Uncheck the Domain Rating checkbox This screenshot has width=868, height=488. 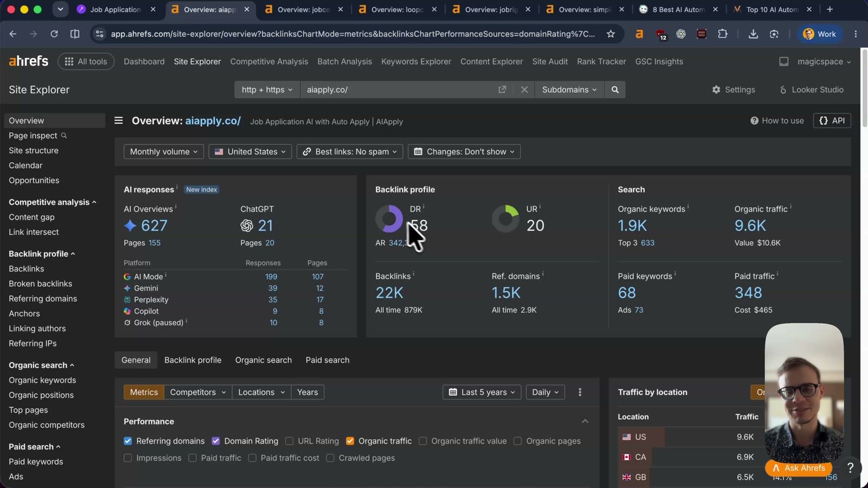point(215,441)
